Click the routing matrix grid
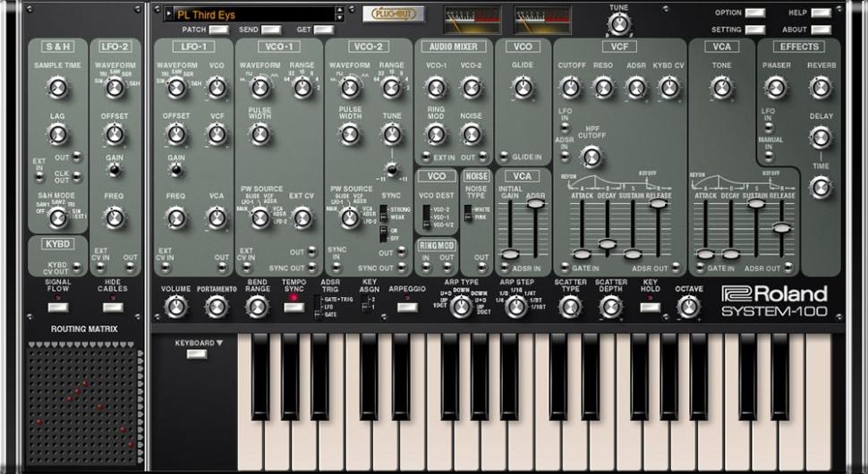The width and height of the screenshot is (868, 474). pyautogui.click(x=81, y=402)
